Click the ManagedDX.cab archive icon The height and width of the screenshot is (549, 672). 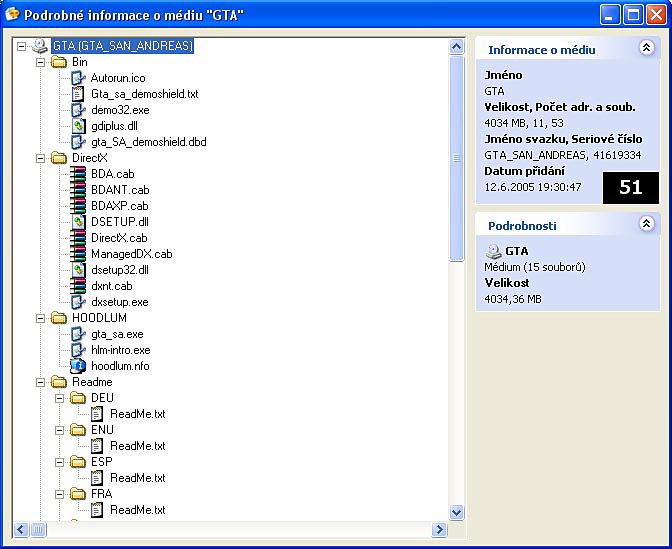point(78,254)
